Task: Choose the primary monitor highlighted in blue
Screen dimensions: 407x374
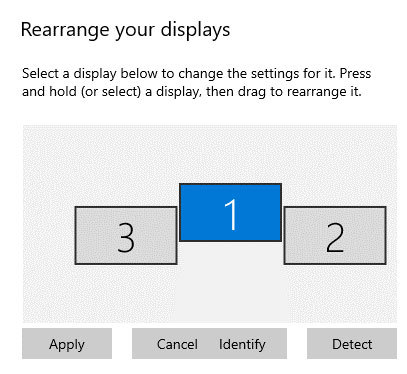Action: pyautogui.click(x=230, y=212)
